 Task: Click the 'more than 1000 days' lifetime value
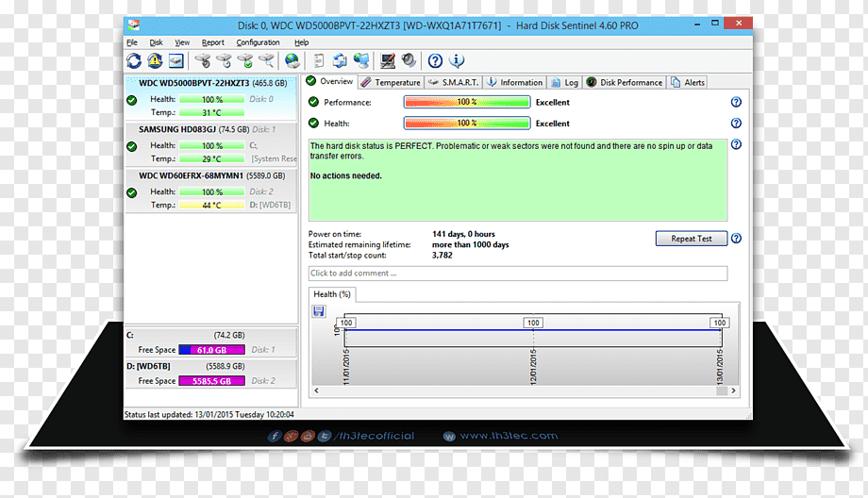470,244
